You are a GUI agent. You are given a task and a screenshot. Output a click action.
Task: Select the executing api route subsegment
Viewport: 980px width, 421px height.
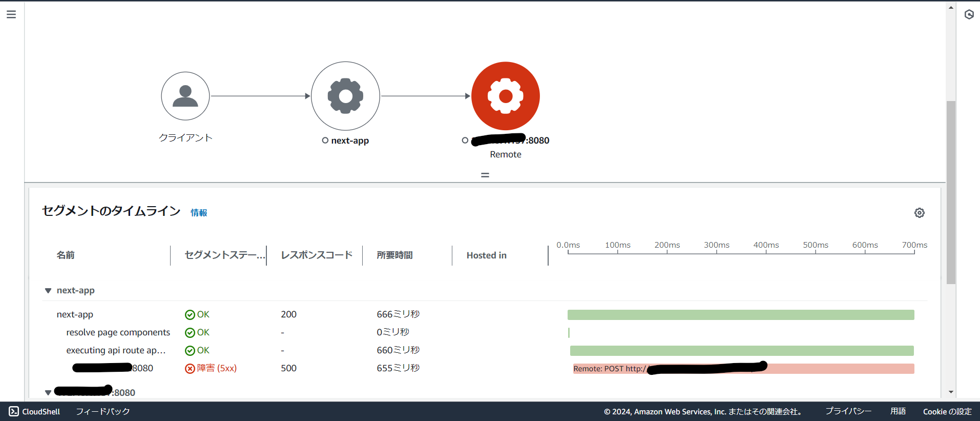[116, 350]
